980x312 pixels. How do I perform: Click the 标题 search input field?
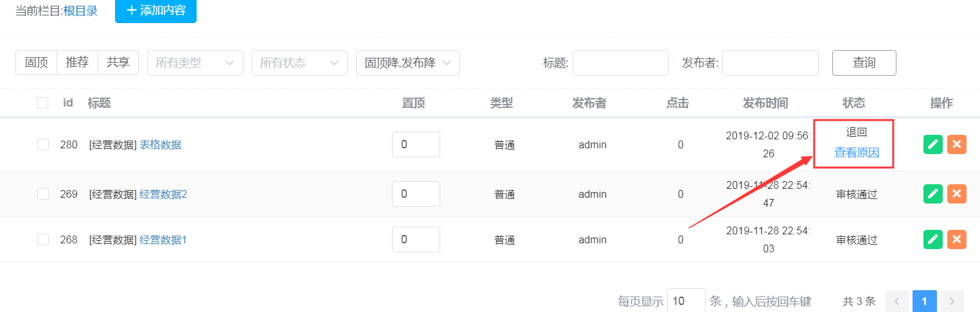[620, 63]
